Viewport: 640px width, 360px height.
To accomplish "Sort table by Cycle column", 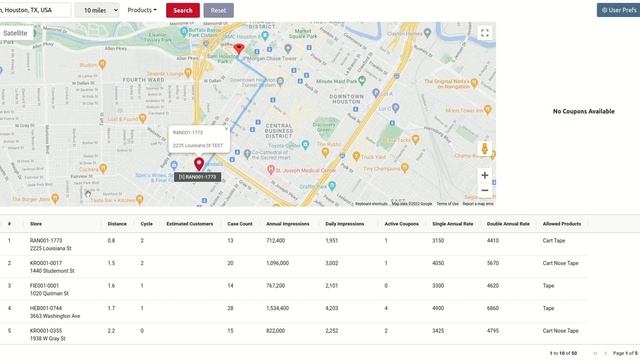I will click(146, 224).
